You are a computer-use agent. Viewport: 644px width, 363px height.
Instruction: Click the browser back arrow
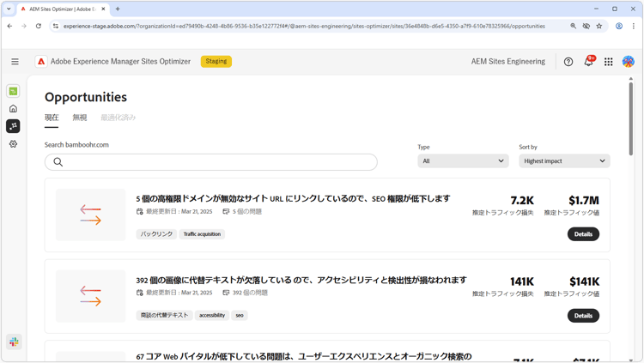tap(9, 26)
